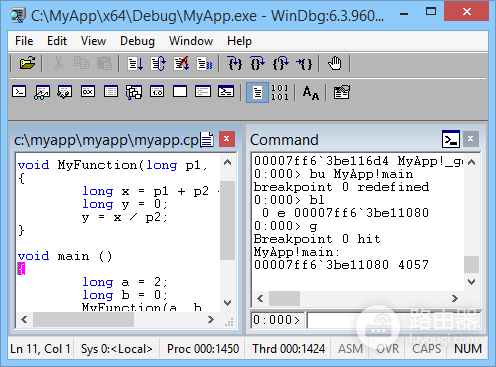
Task: Open the Locals window icon
Action: [x=65, y=92]
